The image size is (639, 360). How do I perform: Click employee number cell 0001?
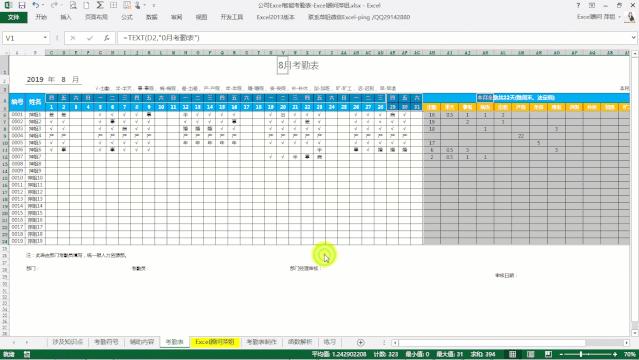[17, 115]
